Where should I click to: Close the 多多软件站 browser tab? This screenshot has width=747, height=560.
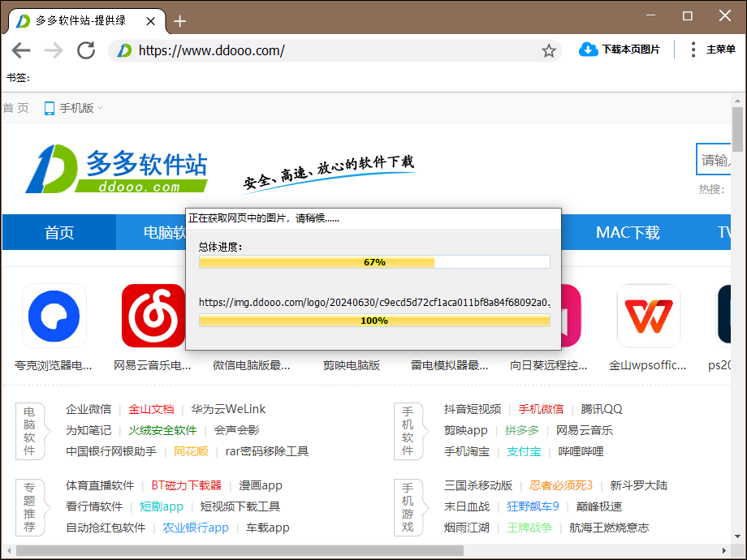coord(150,21)
